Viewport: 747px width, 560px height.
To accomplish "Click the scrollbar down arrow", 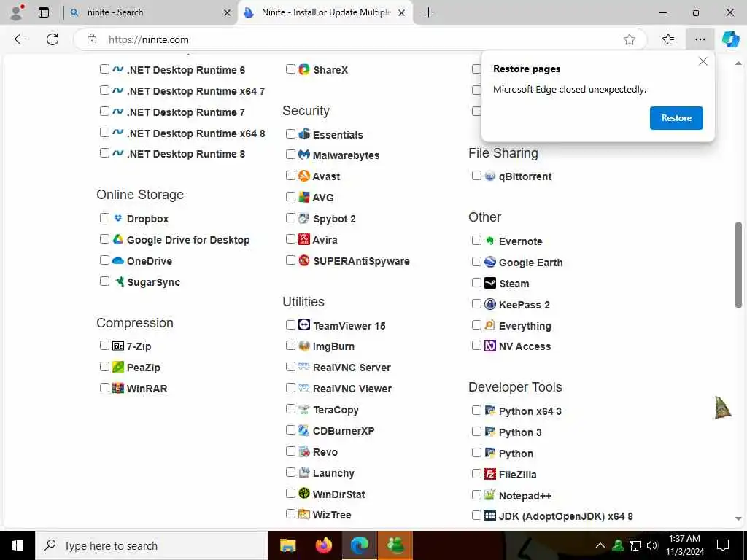I will pos(738,519).
